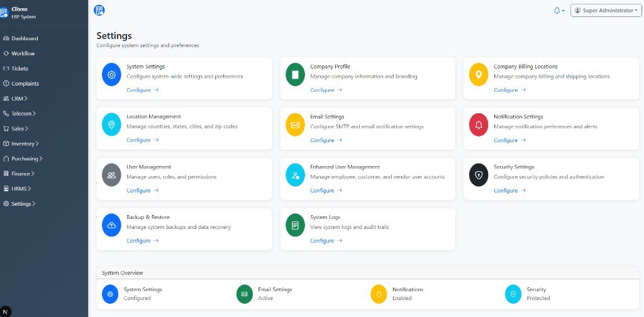Open Complaints from the sidebar
This screenshot has height=317, width=644.
click(x=21, y=84)
